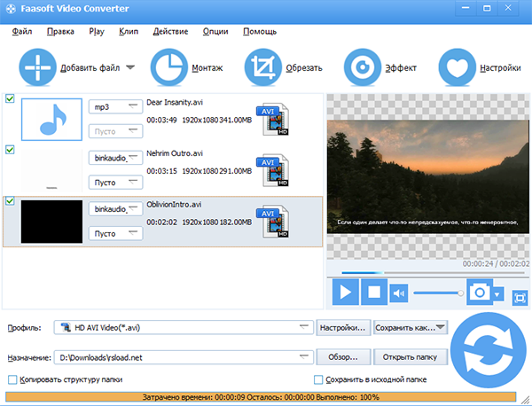The image size is (532, 406).
Task: Open the Клип menu
Action: tap(129, 31)
